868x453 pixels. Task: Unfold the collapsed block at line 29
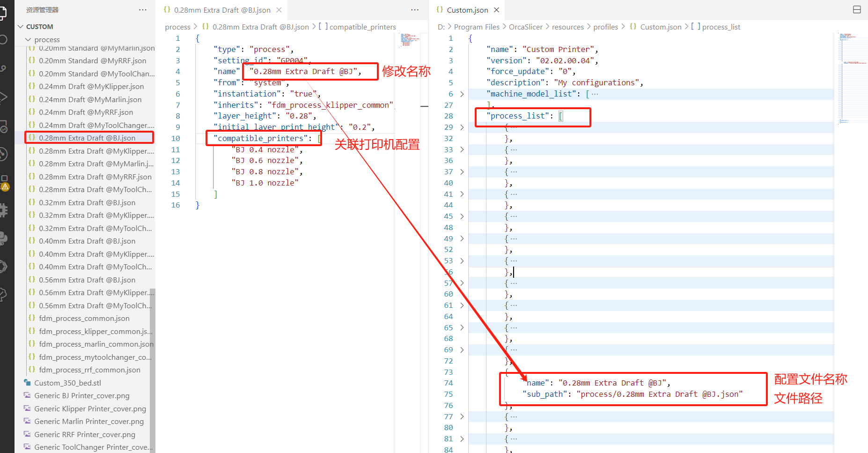(462, 127)
